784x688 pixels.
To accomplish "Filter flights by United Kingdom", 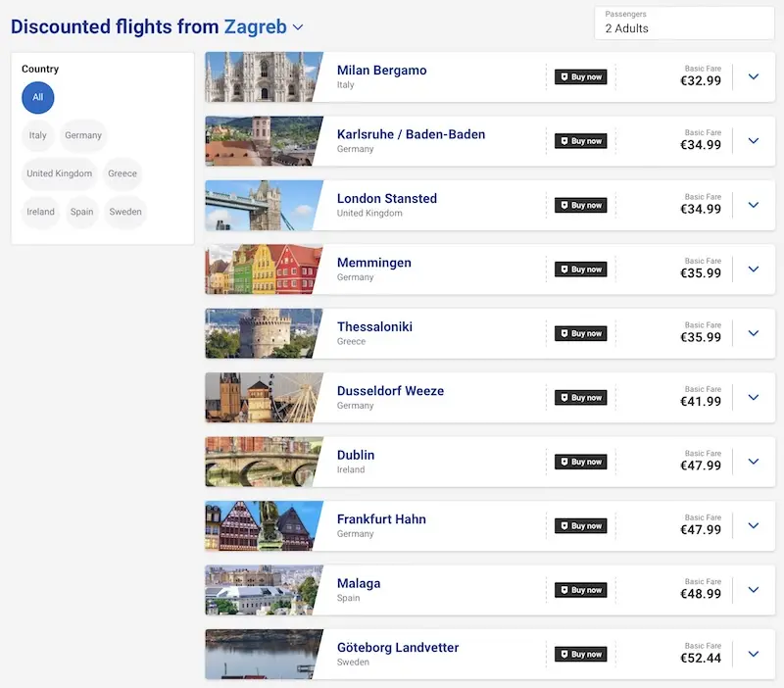I will click(60, 173).
